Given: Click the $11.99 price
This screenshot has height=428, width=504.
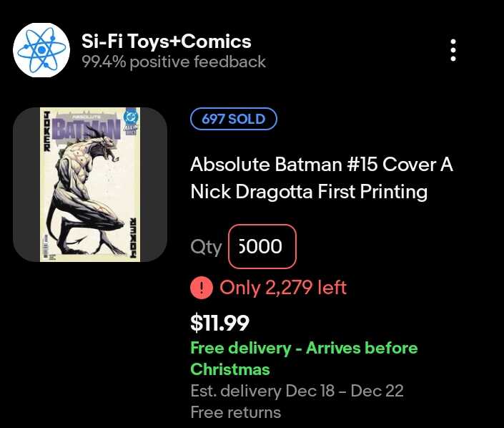Looking at the screenshot, I should 219,323.
